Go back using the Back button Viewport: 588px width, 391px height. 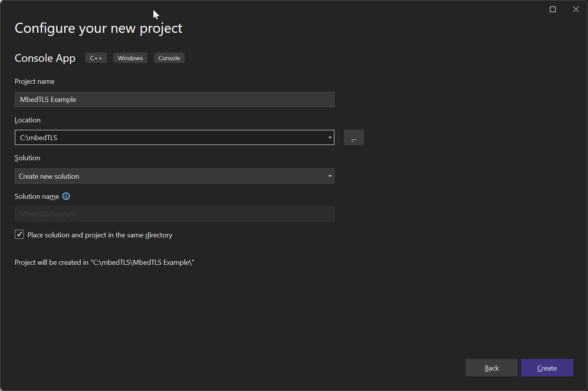[x=491, y=368]
